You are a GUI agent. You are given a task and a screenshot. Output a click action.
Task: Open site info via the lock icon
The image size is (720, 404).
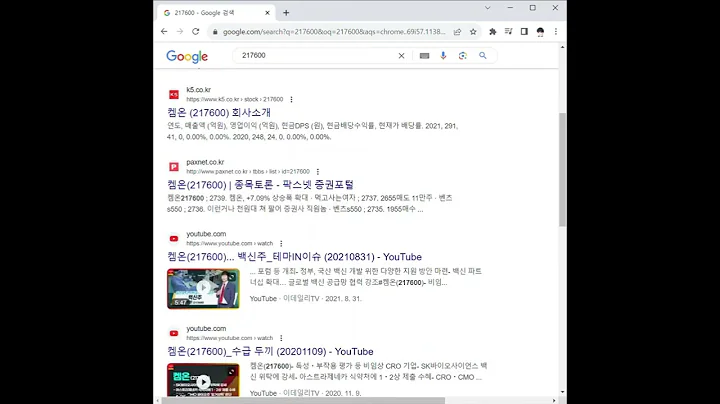click(x=215, y=32)
